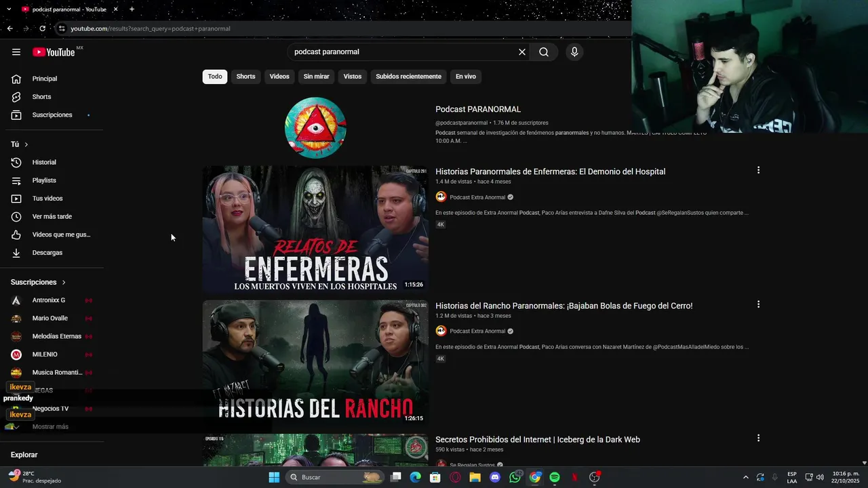This screenshot has height=488, width=868.
Task: Open taskbar clock showing 10:16 p. m.
Action: pyautogui.click(x=846, y=477)
